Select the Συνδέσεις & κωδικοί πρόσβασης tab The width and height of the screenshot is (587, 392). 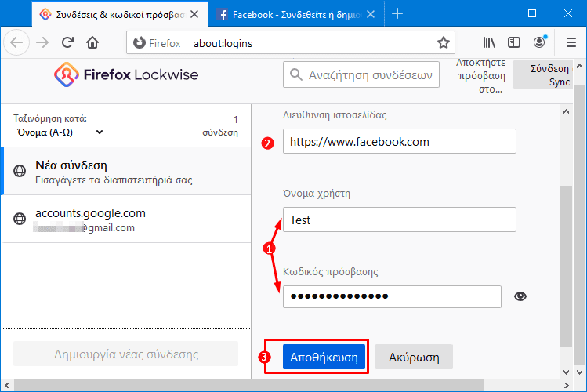(120, 14)
